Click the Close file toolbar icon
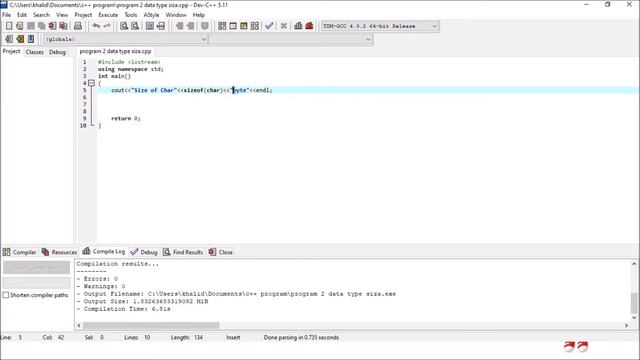This screenshot has width=640, height=360. point(52,26)
